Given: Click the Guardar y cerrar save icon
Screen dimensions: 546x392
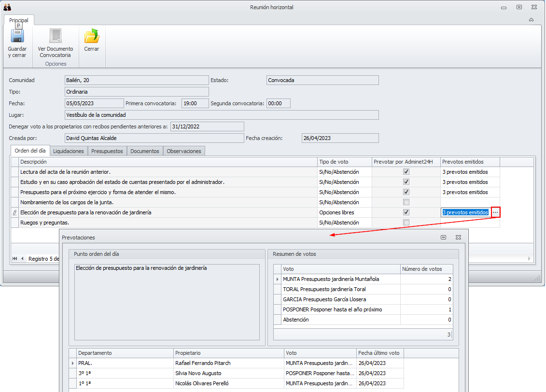Looking at the screenshot, I should (x=17, y=36).
